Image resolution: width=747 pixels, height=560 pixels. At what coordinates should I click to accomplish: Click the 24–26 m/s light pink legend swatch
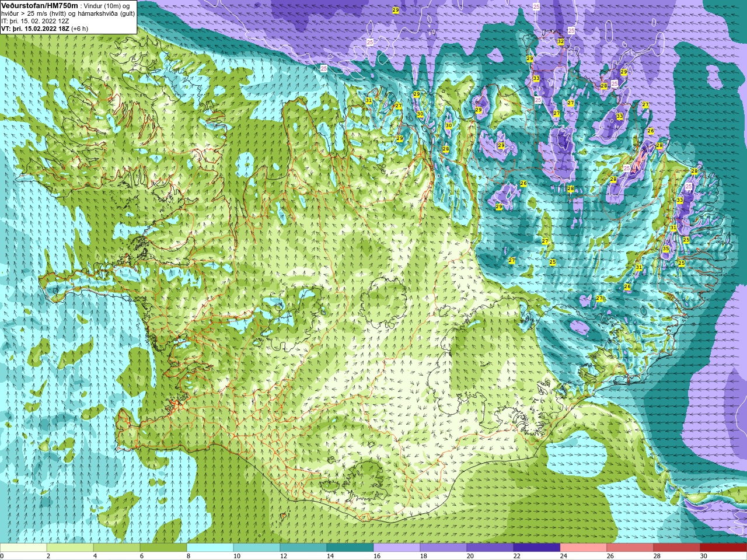(584, 548)
